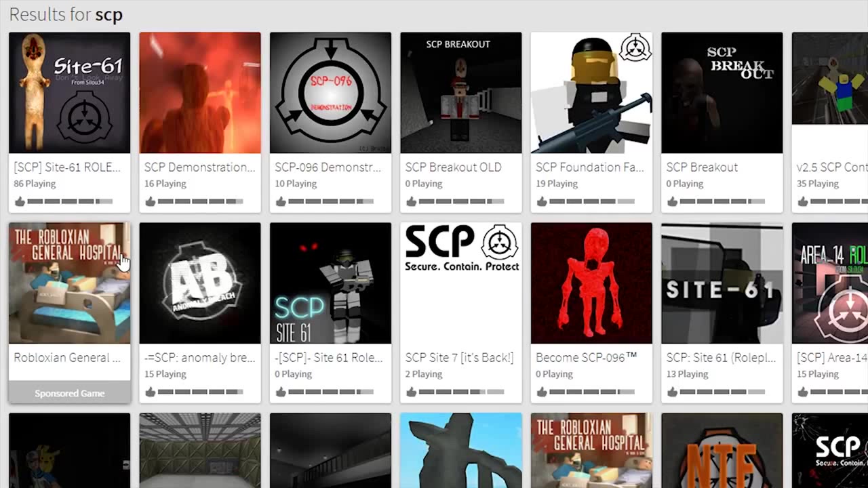Click the SCP: Site 61 (Rolepl... title
The height and width of the screenshot is (488, 868).
721,358
